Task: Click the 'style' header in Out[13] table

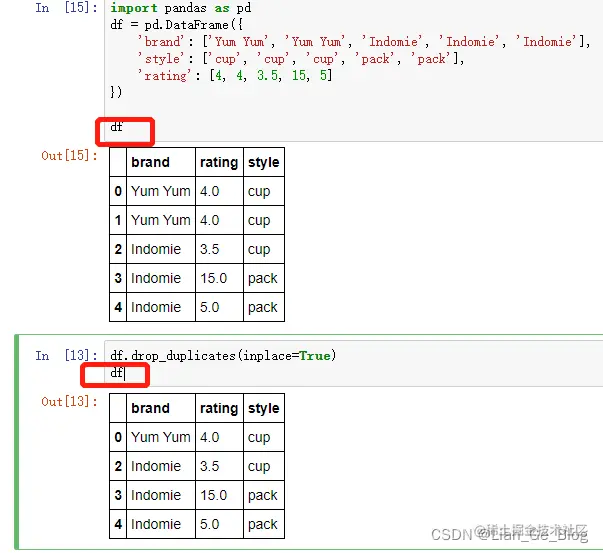Action: click(263, 408)
